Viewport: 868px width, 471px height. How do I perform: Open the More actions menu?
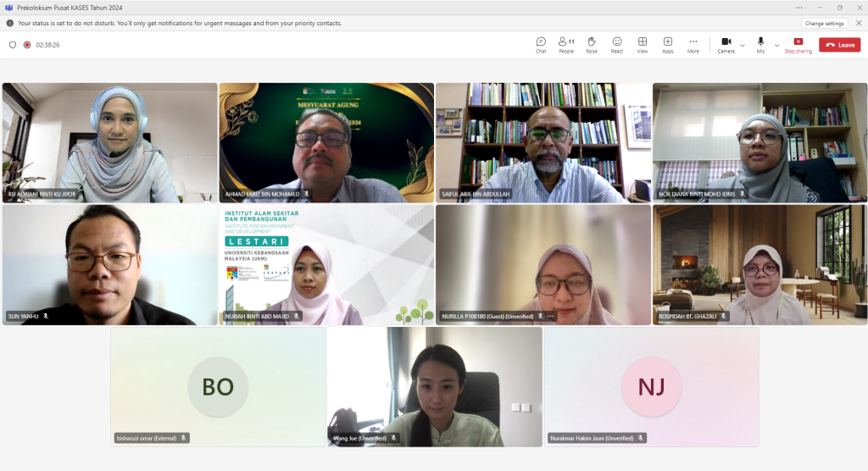693,44
